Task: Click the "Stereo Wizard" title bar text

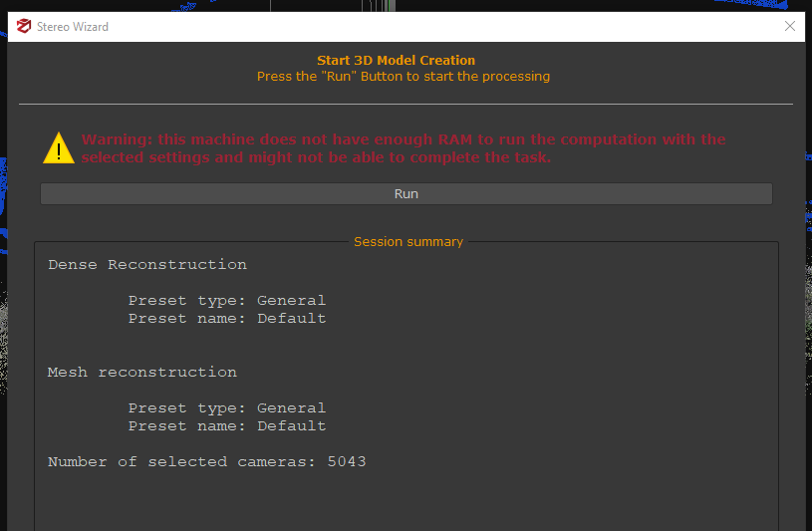Action: click(x=75, y=27)
